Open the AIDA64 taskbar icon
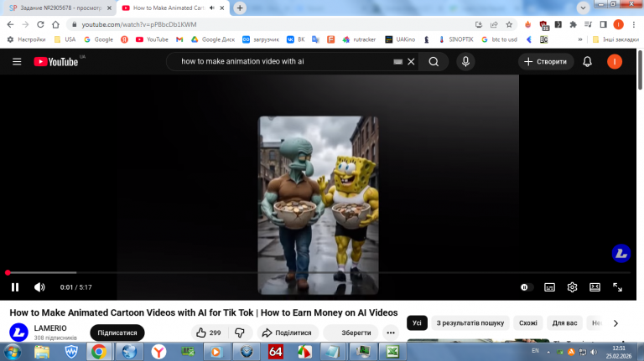The width and height of the screenshot is (644, 361). [275, 352]
